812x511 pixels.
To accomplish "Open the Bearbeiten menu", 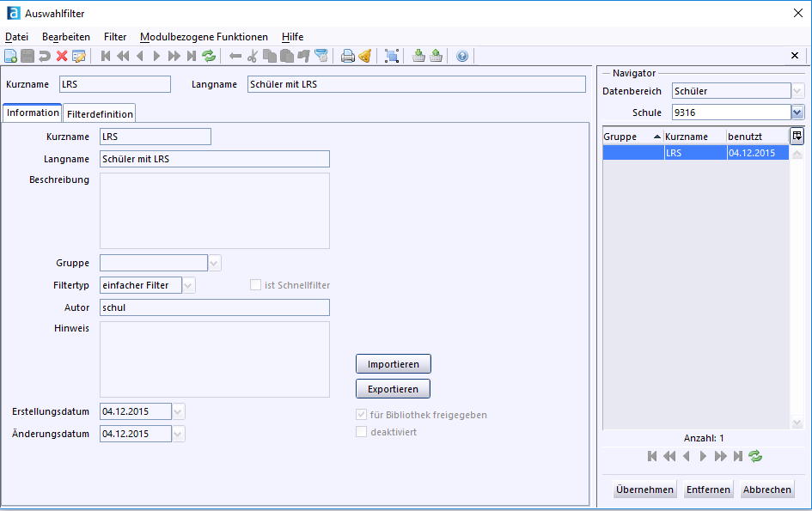I will 66,37.
